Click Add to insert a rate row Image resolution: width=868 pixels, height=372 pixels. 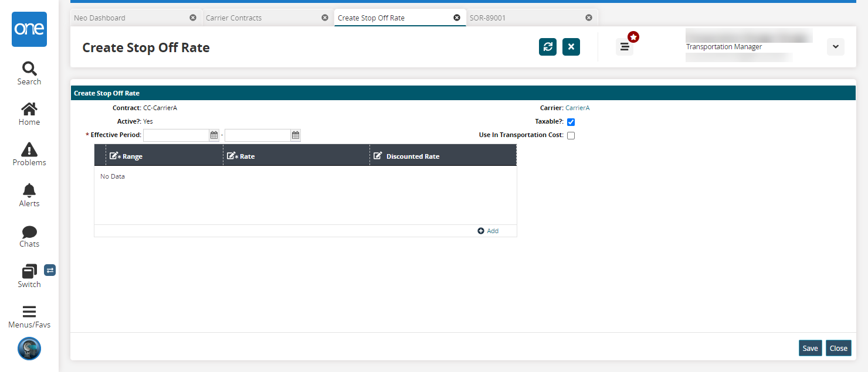(x=488, y=231)
